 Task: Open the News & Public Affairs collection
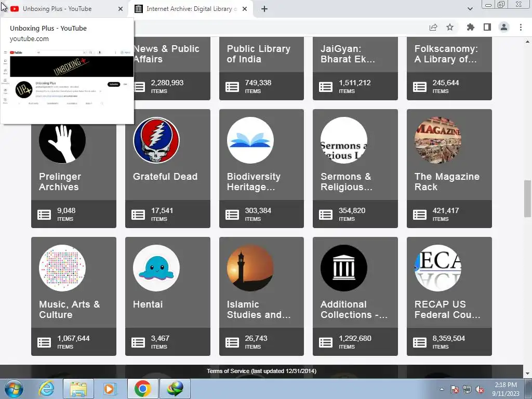pyautogui.click(x=166, y=54)
